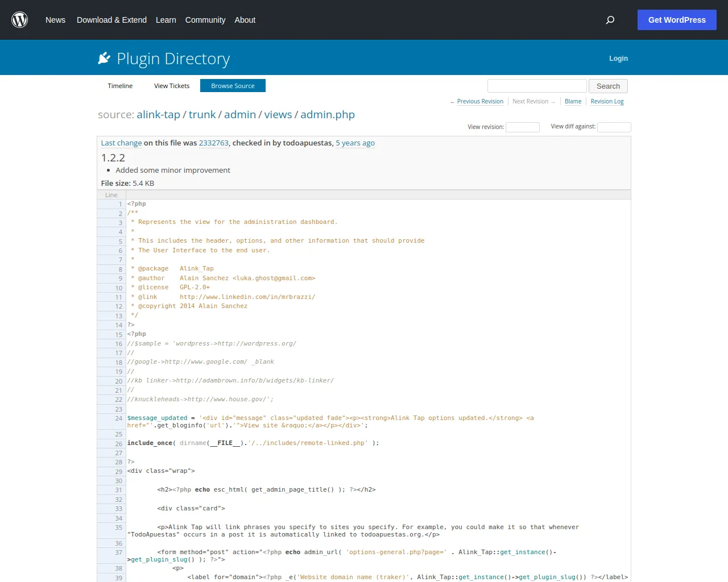This screenshot has height=582, width=728.
Task: Open the Revision Log
Action: [x=607, y=102]
